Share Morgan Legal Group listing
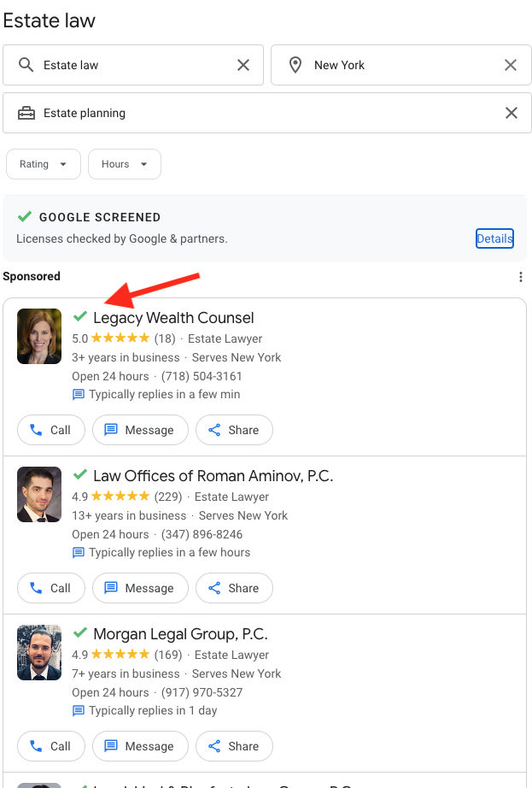The height and width of the screenshot is (788, 532). pyautogui.click(x=234, y=746)
